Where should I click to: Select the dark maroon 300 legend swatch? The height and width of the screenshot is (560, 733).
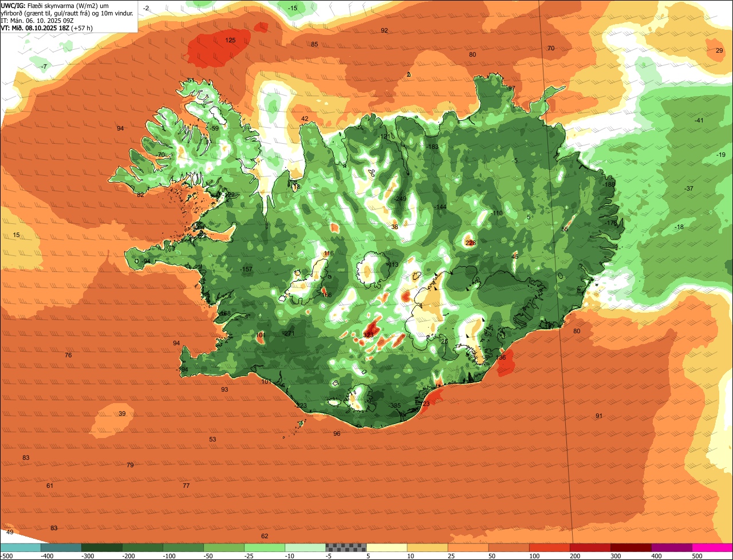coord(631,547)
